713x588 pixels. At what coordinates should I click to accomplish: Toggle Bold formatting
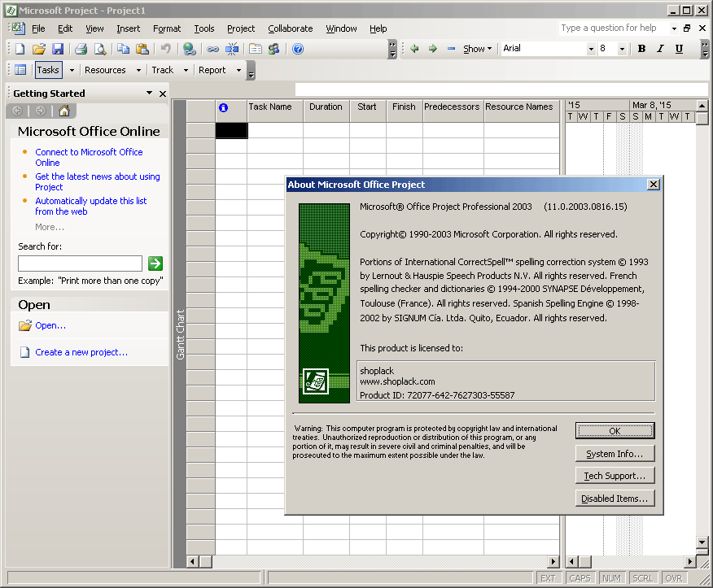click(x=641, y=49)
